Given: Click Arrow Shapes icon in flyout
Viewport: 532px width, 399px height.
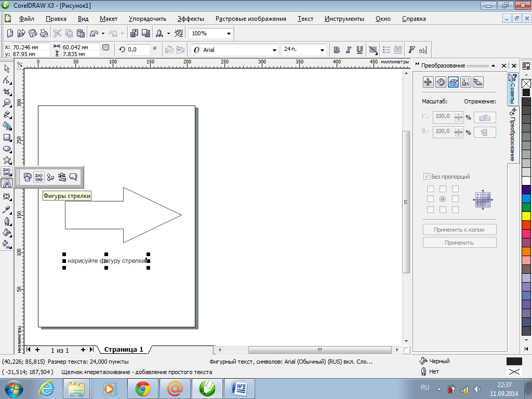Looking at the screenshot, I should pos(39,177).
